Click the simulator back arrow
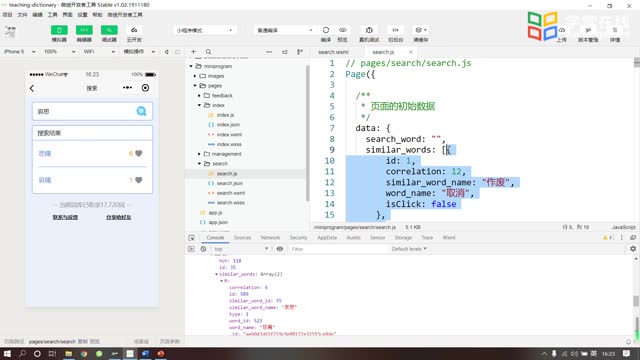 click(32, 88)
